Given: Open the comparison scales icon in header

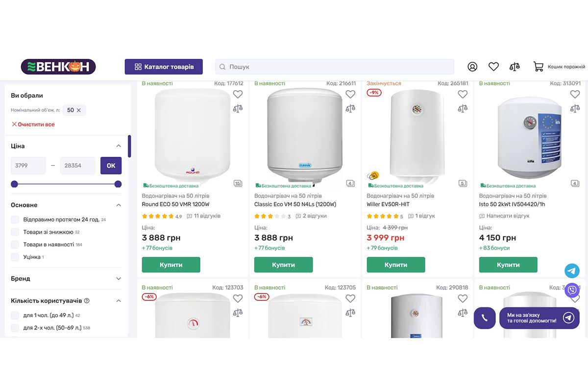Looking at the screenshot, I should tap(514, 67).
